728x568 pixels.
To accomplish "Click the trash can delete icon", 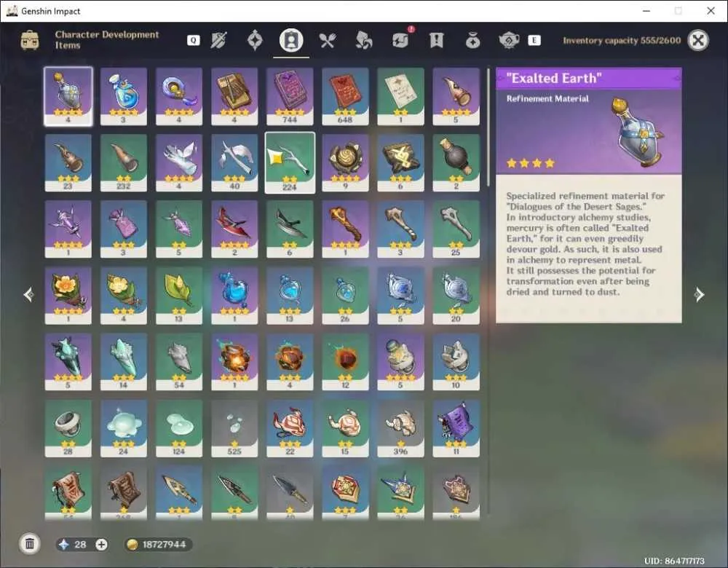I will click(x=30, y=544).
